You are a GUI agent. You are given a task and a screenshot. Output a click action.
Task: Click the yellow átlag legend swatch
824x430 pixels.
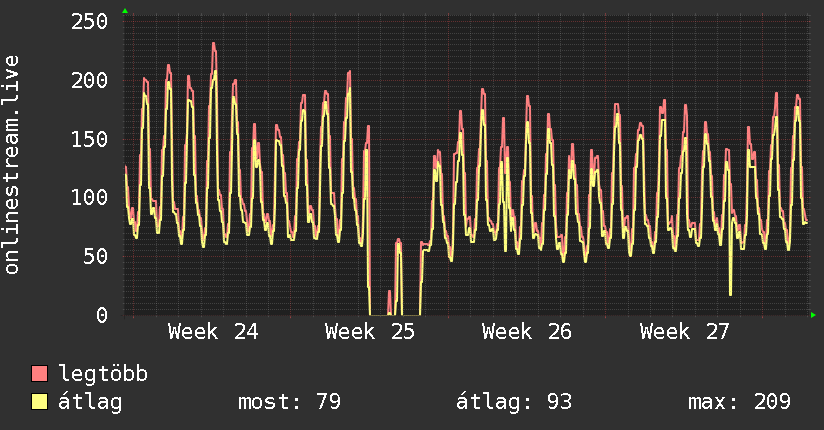[39, 402]
